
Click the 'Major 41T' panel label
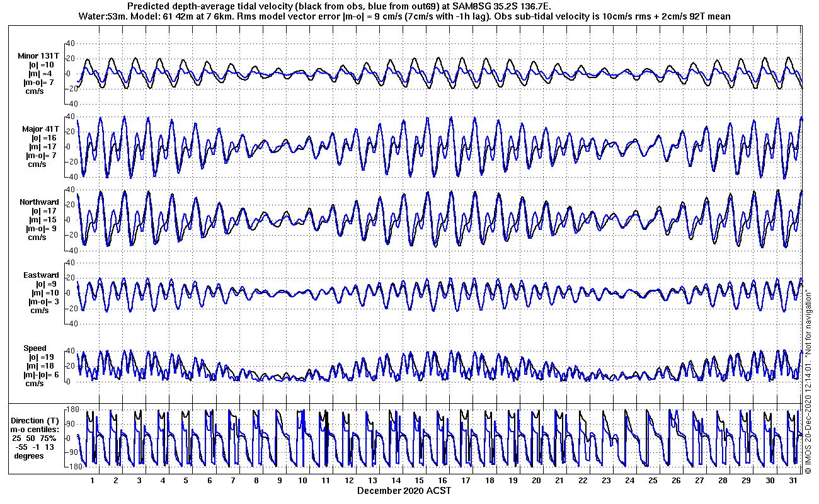40,129
